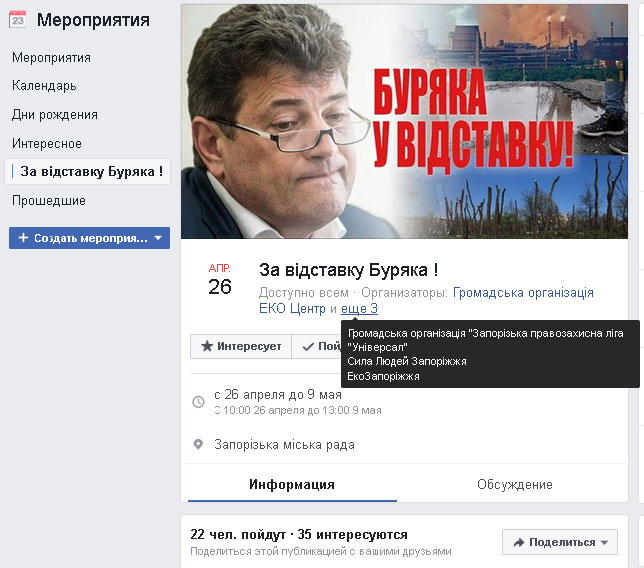Switch to the Обсуждение tab
Viewport: 644px width, 568px height.
(514, 484)
